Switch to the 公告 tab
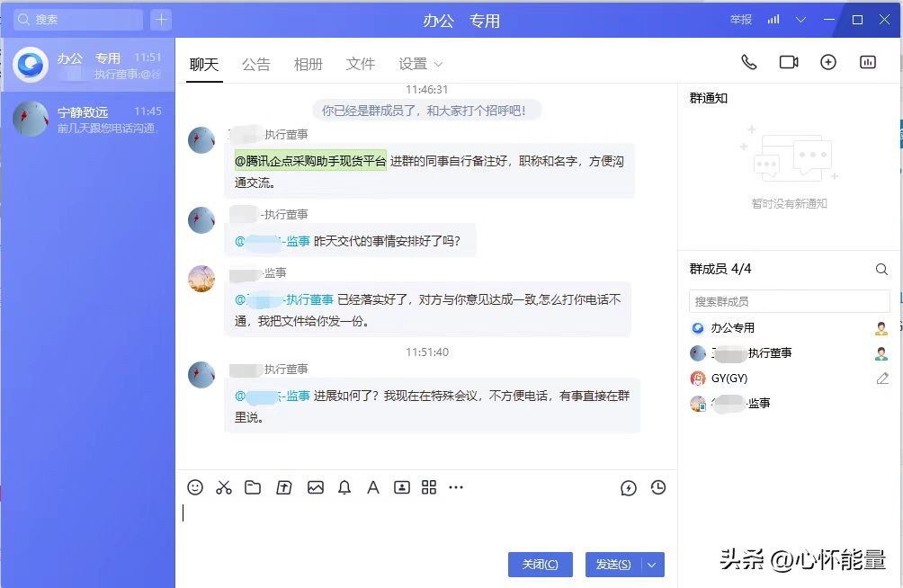903x588 pixels. point(255,64)
